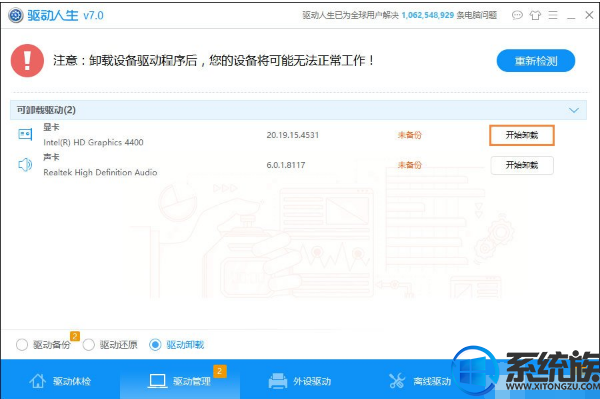This screenshot has height=399, width=600.
Task: Close the 驱动人生 window
Action: (x=589, y=15)
